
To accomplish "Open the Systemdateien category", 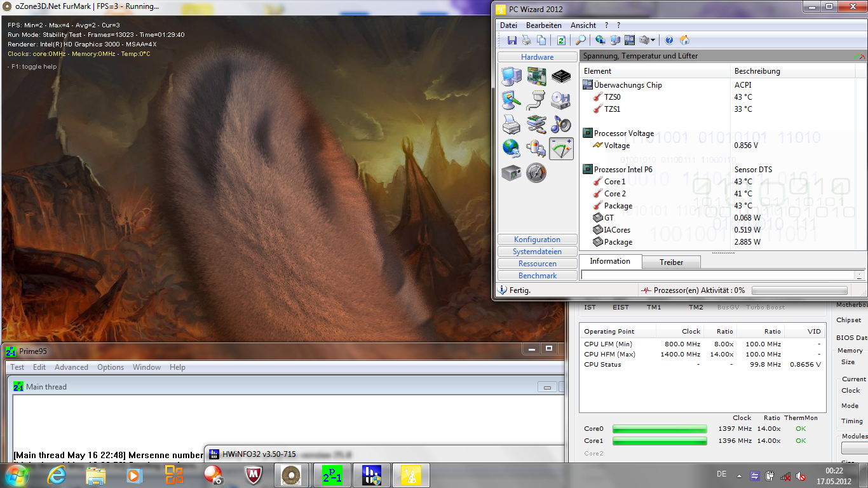I will coord(538,252).
